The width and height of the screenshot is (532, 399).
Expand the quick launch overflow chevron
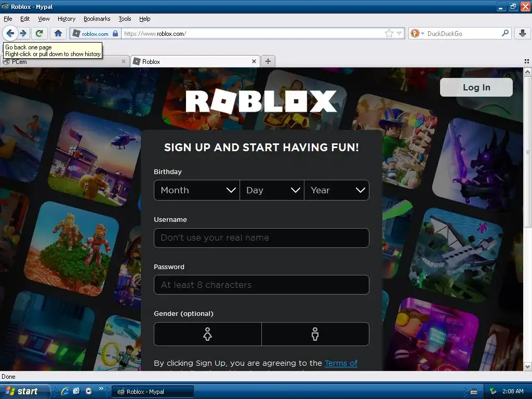click(101, 389)
